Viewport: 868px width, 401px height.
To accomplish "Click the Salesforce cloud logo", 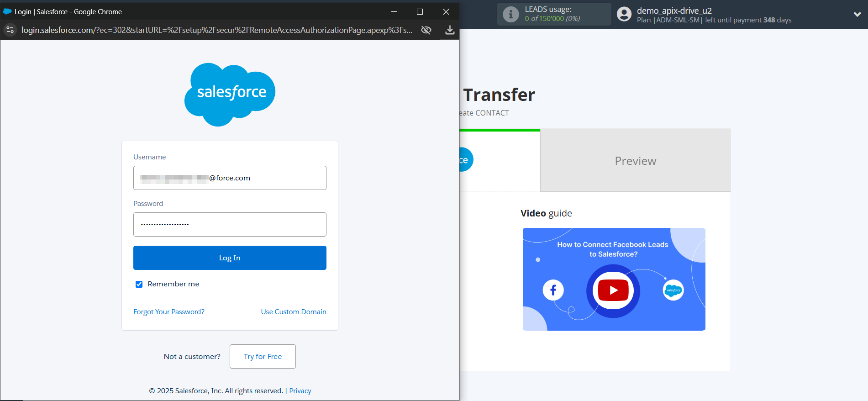I will tap(230, 94).
